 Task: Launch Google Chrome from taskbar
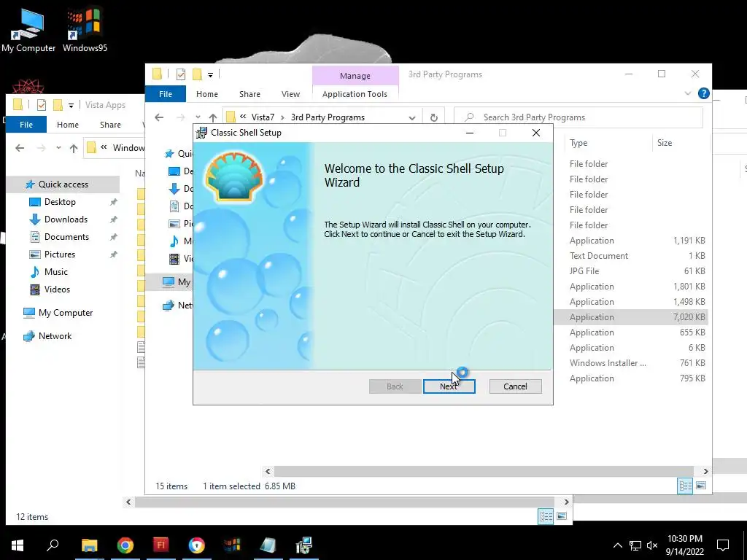coord(125,545)
